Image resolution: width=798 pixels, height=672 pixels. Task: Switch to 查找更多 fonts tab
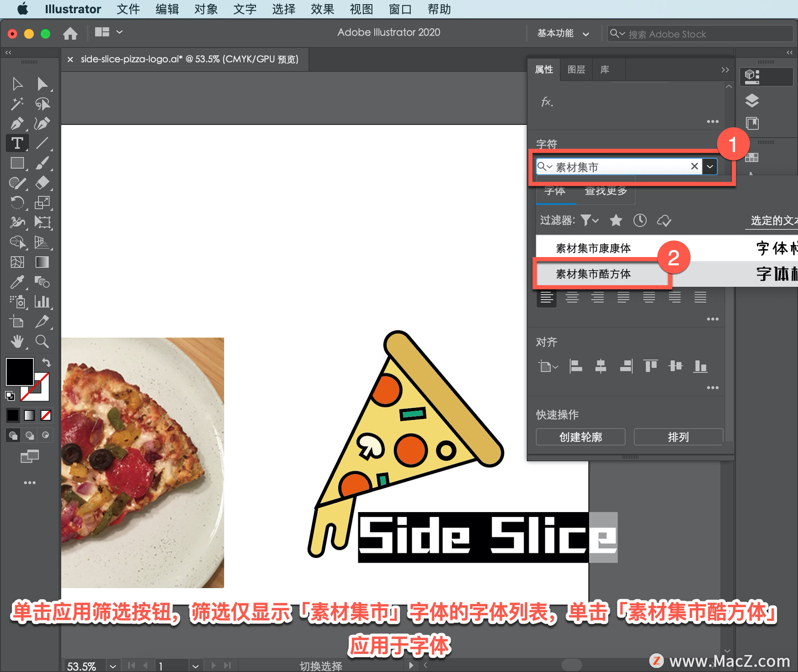606,191
